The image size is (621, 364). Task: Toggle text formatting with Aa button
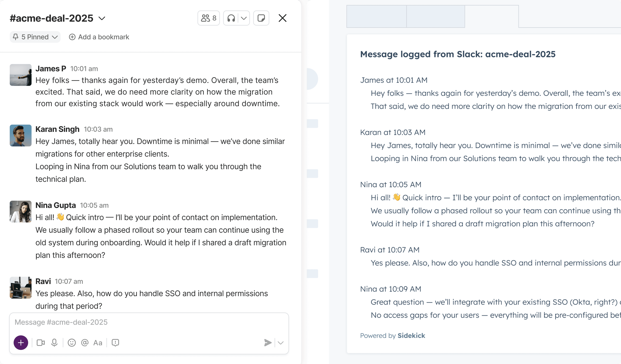(98, 343)
